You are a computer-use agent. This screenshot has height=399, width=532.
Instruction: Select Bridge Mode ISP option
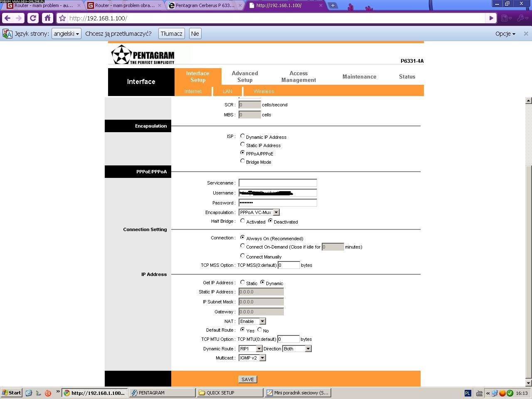242,161
